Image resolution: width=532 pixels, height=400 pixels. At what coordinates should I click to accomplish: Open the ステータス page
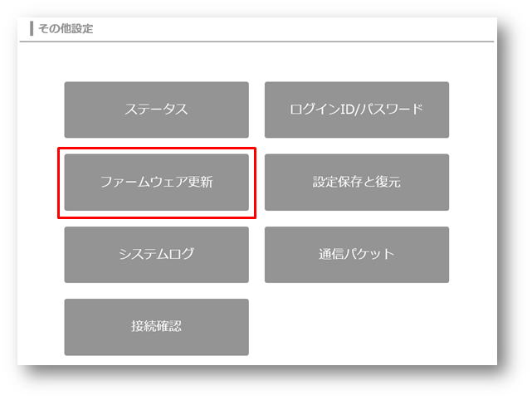pyautogui.click(x=156, y=110)
